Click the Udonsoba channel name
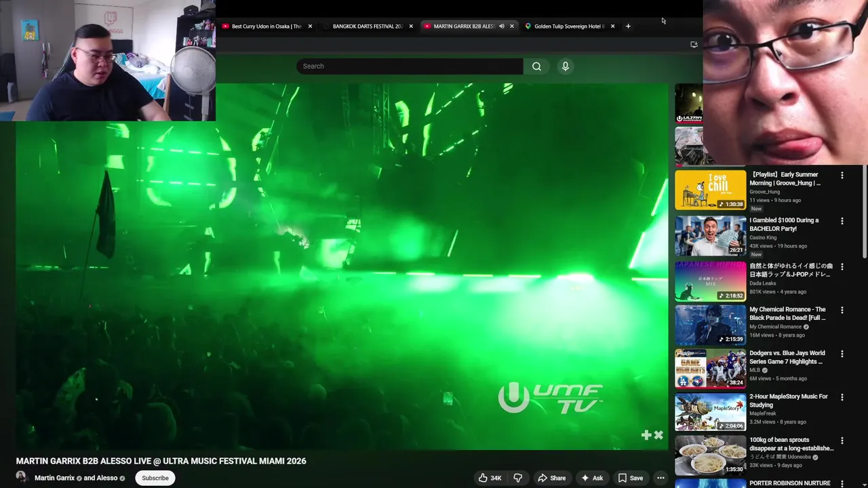 click(781, 457)
